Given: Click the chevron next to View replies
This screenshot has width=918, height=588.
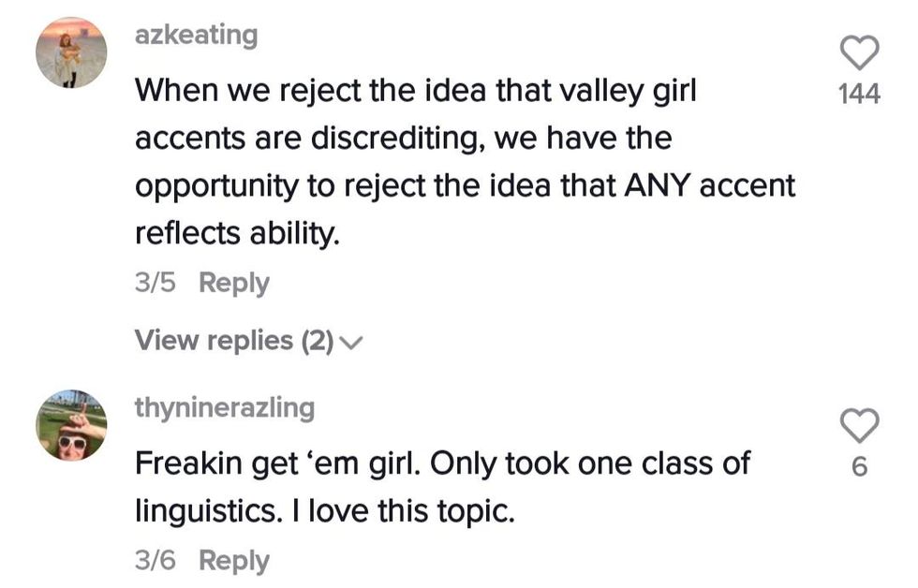Looking at the screenshot, I should pos(351,343).
